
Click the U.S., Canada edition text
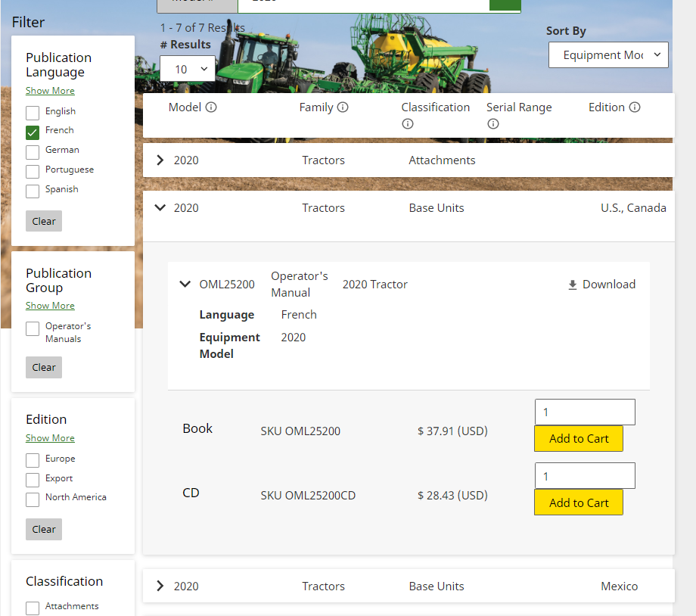[633, 208]
